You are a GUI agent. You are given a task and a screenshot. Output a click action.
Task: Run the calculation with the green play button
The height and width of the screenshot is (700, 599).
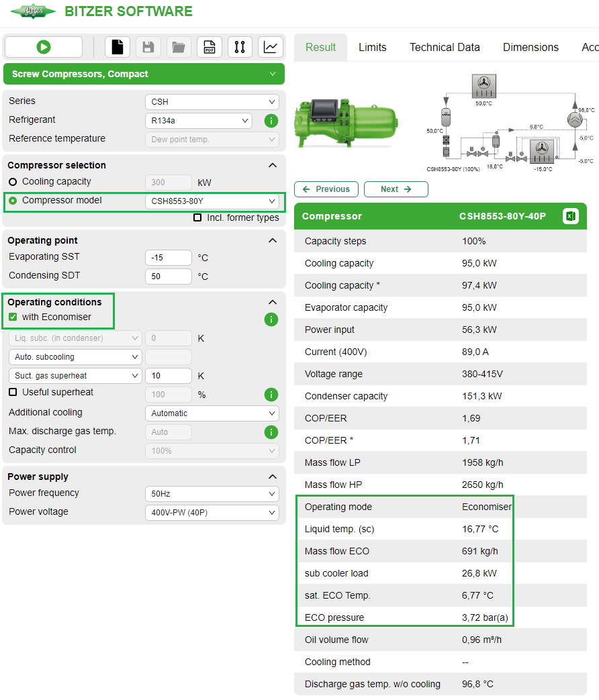(43, 47)
